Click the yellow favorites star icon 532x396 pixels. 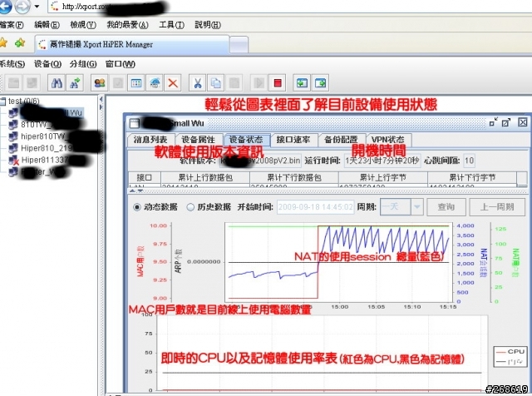coord(3,43)
